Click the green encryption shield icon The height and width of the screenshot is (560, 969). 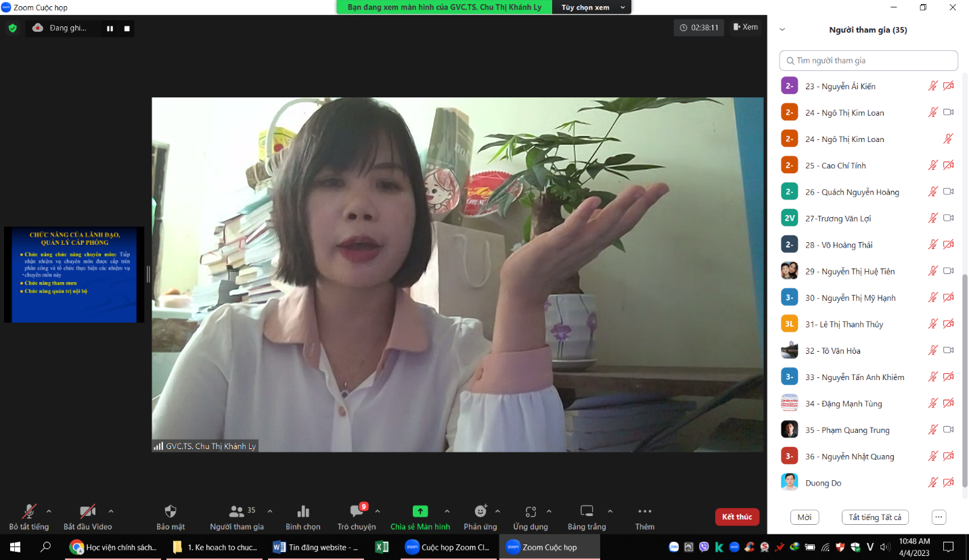pos(12,28)
